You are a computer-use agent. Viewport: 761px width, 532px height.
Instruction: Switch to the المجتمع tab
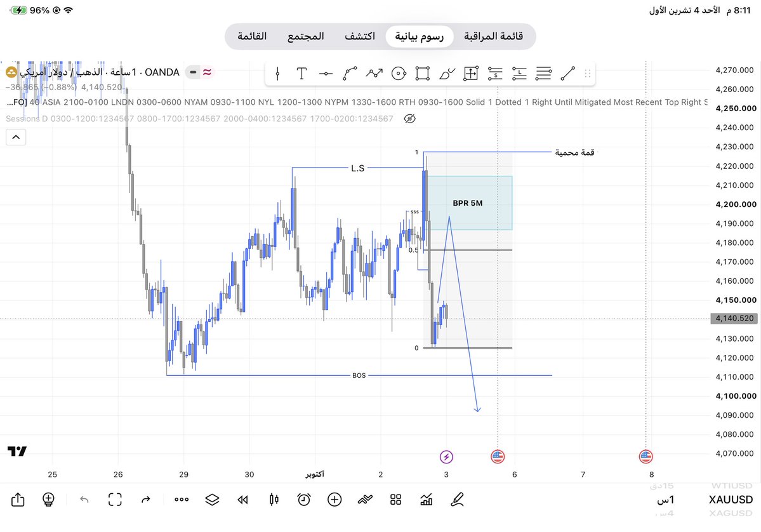coord(306,36)
